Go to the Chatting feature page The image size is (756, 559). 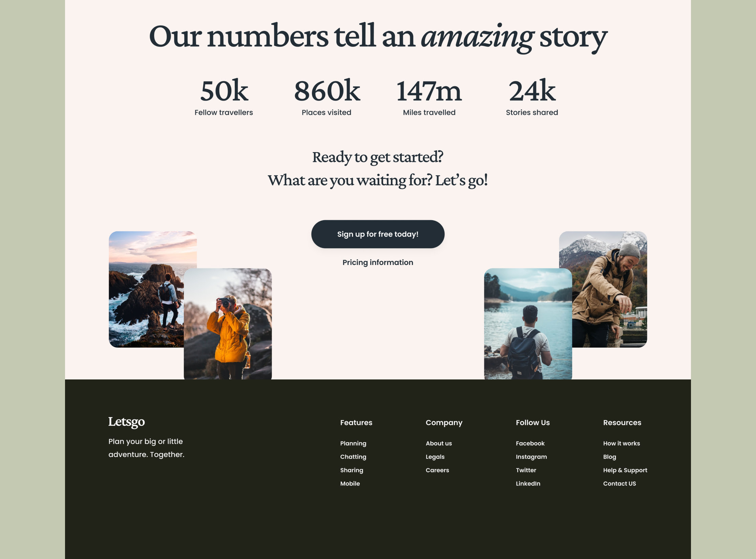[x=353, y=457]
